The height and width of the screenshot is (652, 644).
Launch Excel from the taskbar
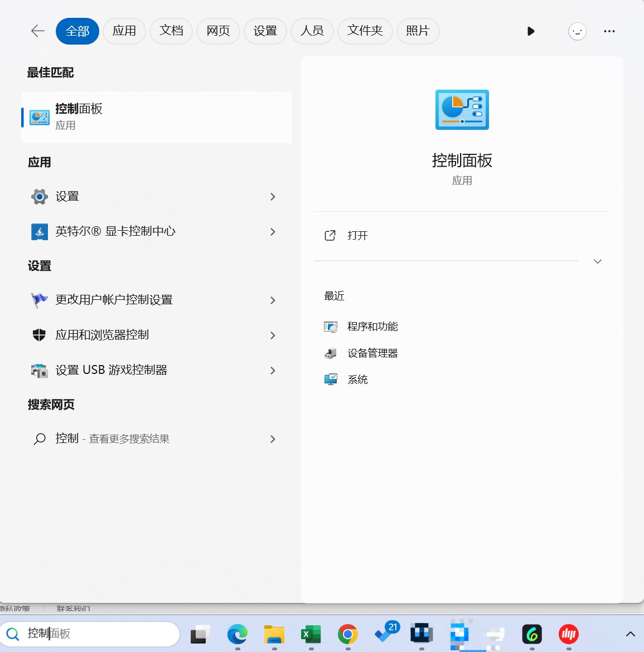point(311,634)
